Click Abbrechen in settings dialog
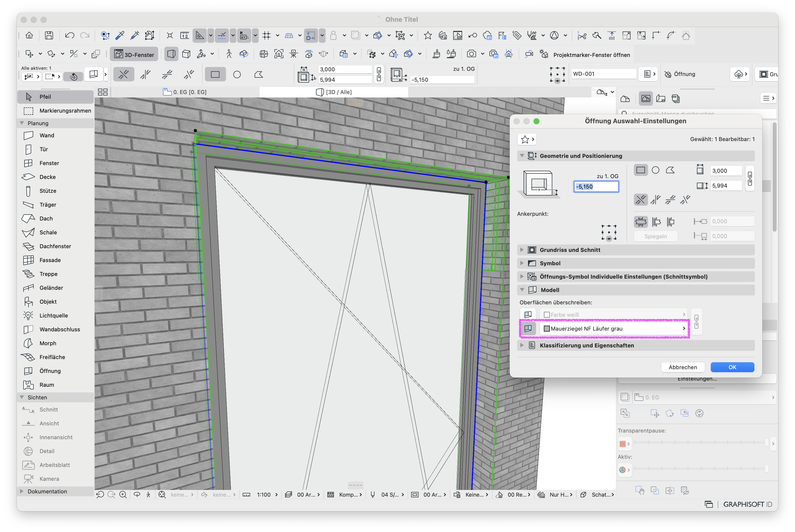This screenshot has width=795, height=532. 683,367
